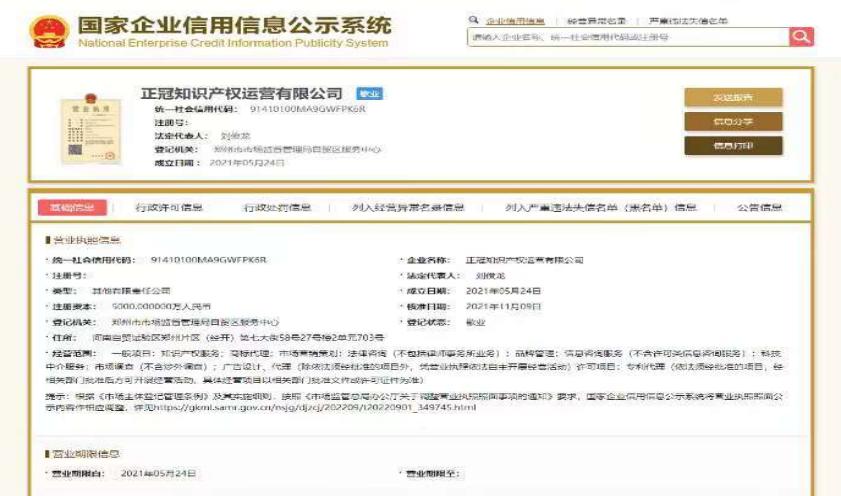Click the 信息分享 button
Screen dimensions: 841x496
733,122
